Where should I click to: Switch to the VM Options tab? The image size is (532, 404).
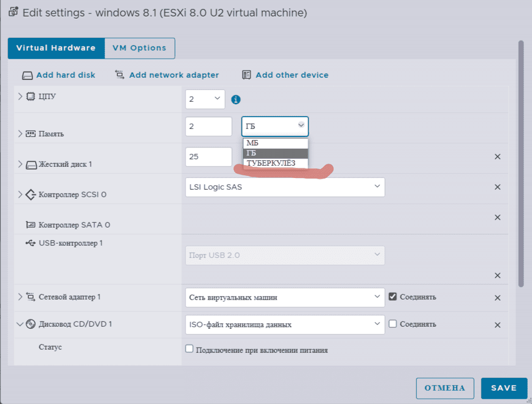[x=140, y=48]
